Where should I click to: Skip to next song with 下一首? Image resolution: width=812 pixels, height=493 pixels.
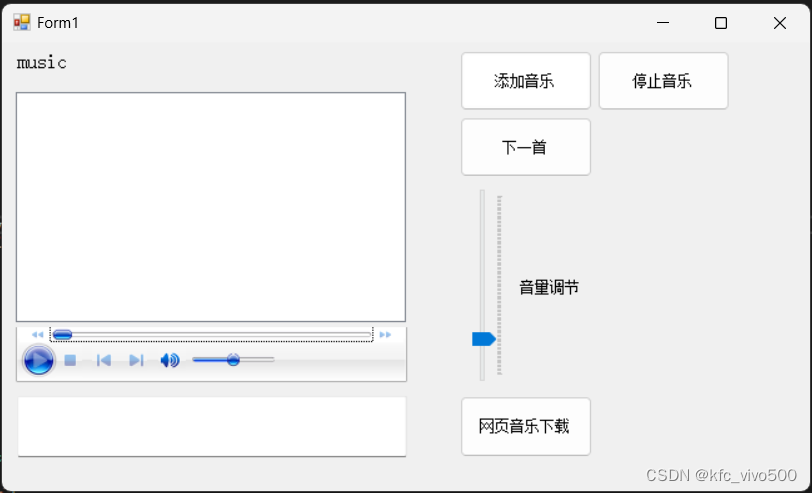[526, 147]
